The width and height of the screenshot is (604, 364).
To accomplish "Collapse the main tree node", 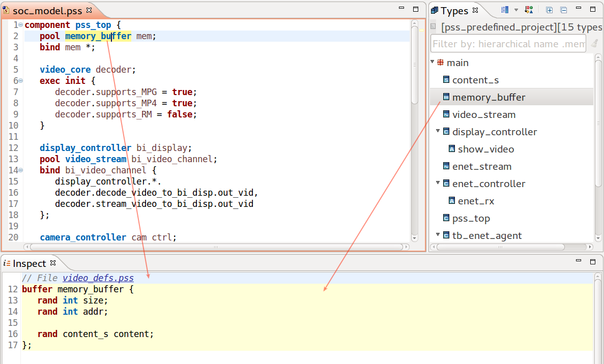I will click(x=432, y=63).
